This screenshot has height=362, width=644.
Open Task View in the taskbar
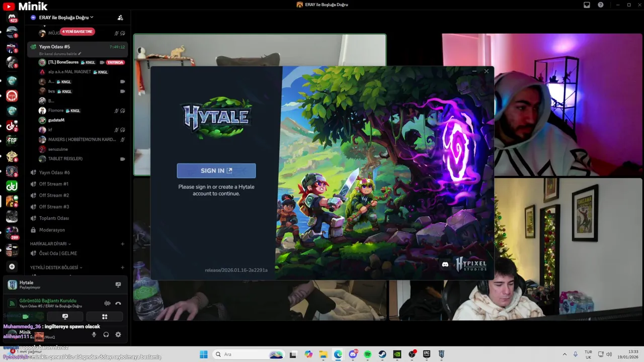tap(293, 354)
